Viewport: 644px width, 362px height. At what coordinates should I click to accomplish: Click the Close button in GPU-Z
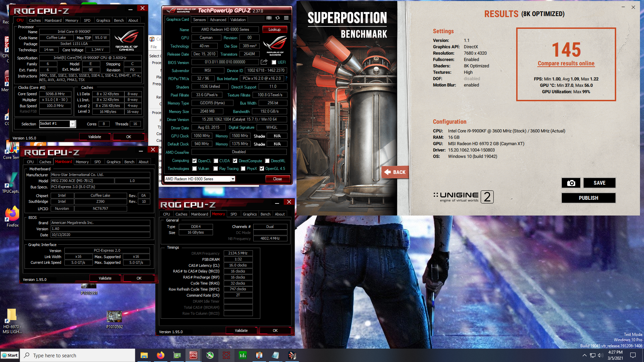point(277,179)
